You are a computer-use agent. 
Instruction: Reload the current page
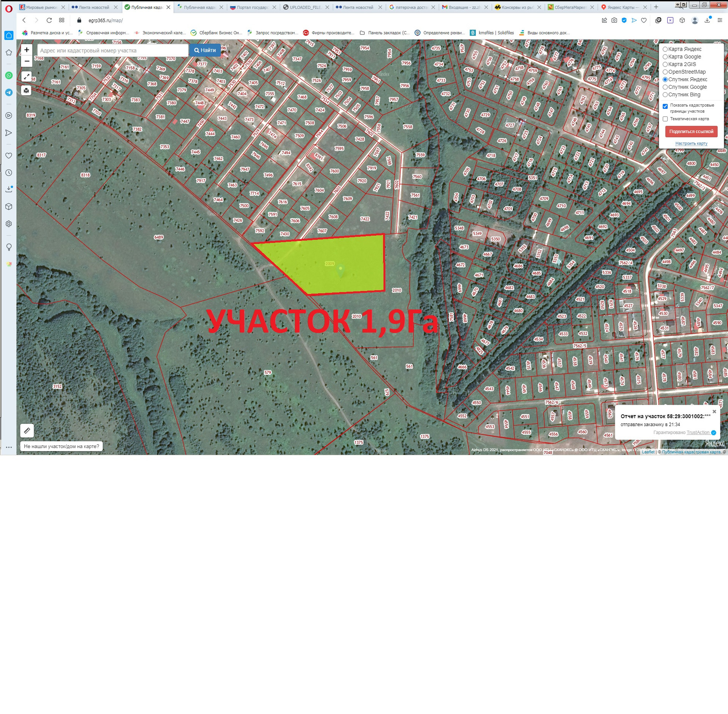pos(49,20)
